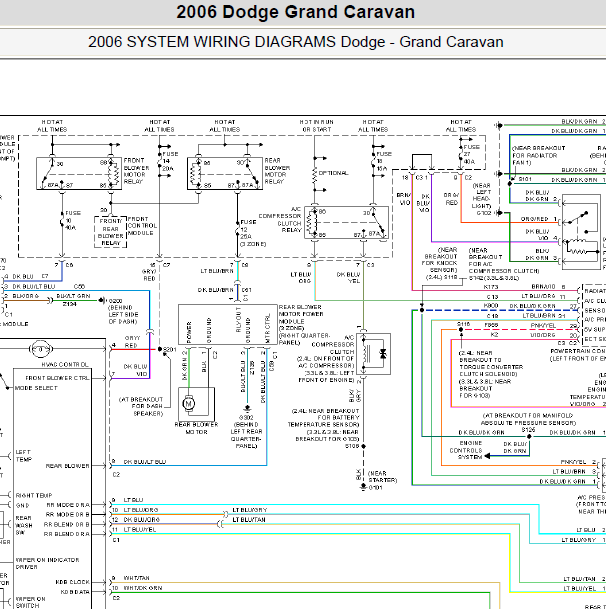Click the "KDB DATA" pin label

point(75,592)
